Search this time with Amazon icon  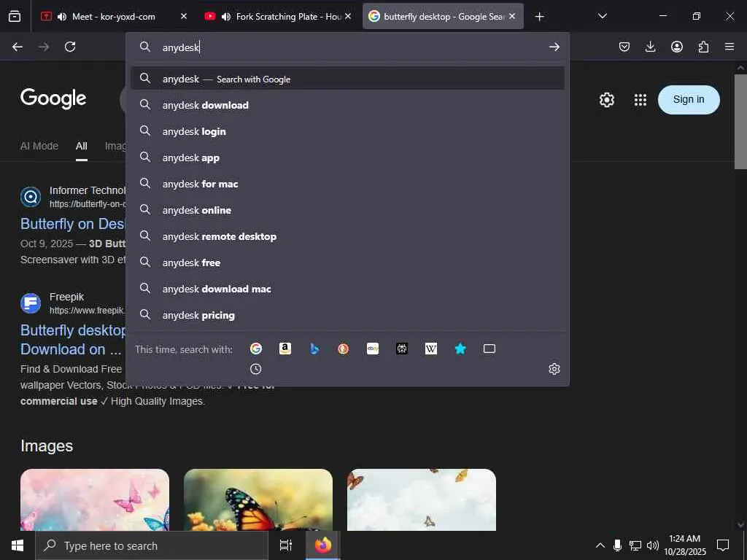click(x=285, y=349)
